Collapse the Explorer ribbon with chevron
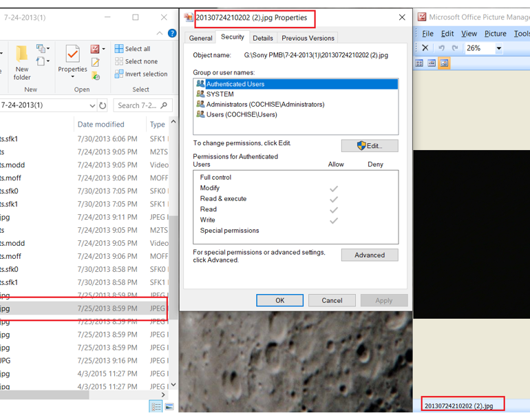 point(160,33)
